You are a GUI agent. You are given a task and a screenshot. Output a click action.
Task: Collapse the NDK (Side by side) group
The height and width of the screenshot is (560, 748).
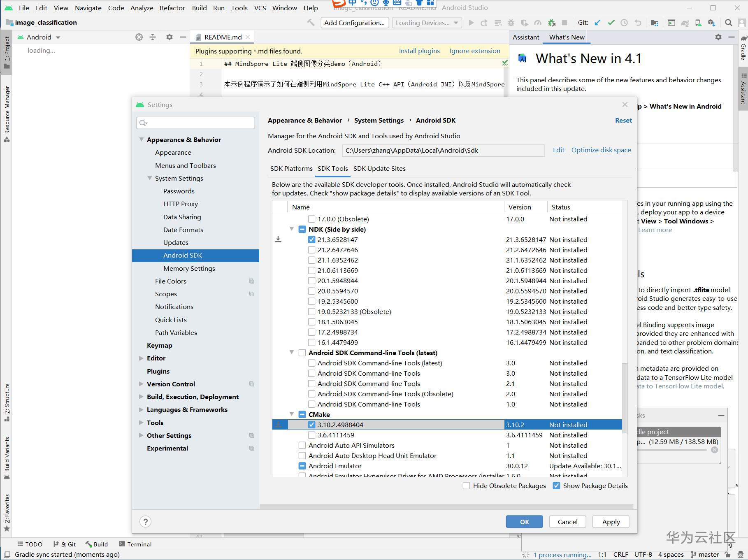click(x=292, y=229)
